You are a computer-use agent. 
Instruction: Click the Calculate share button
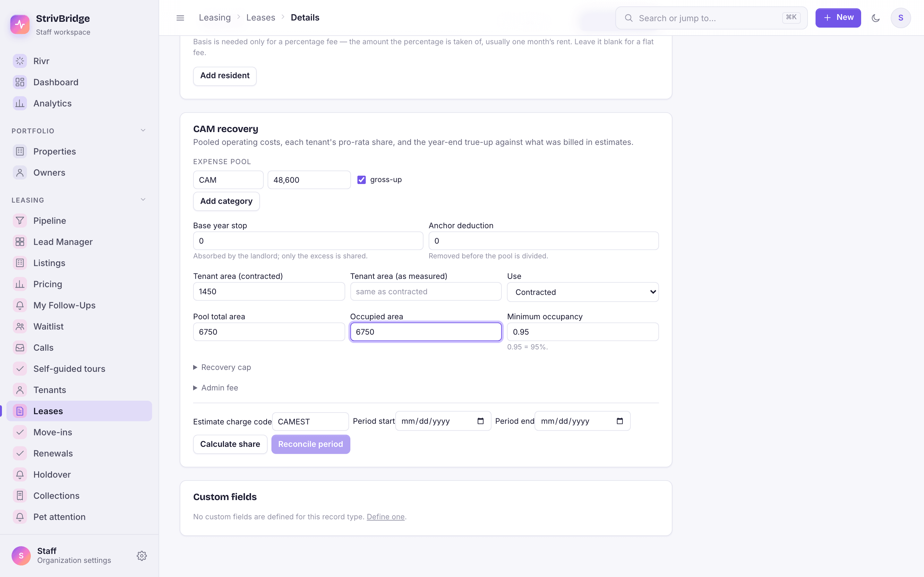(230, 444)
